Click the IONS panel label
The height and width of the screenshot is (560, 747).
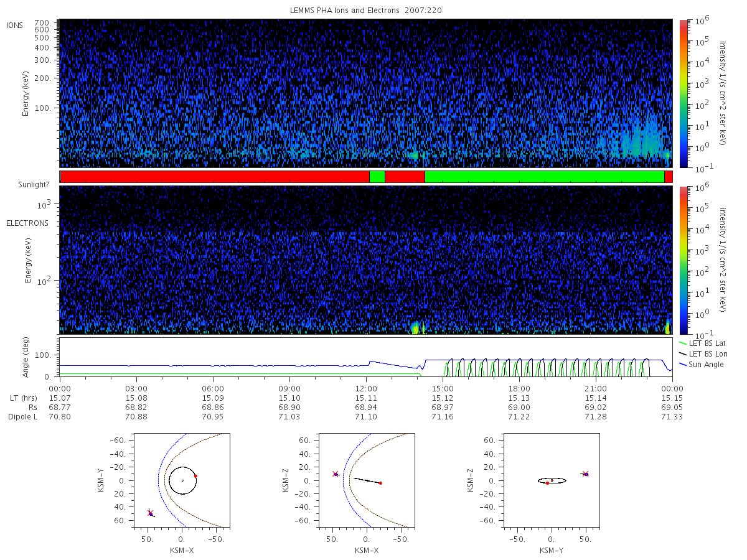click(x=15, y=25)
